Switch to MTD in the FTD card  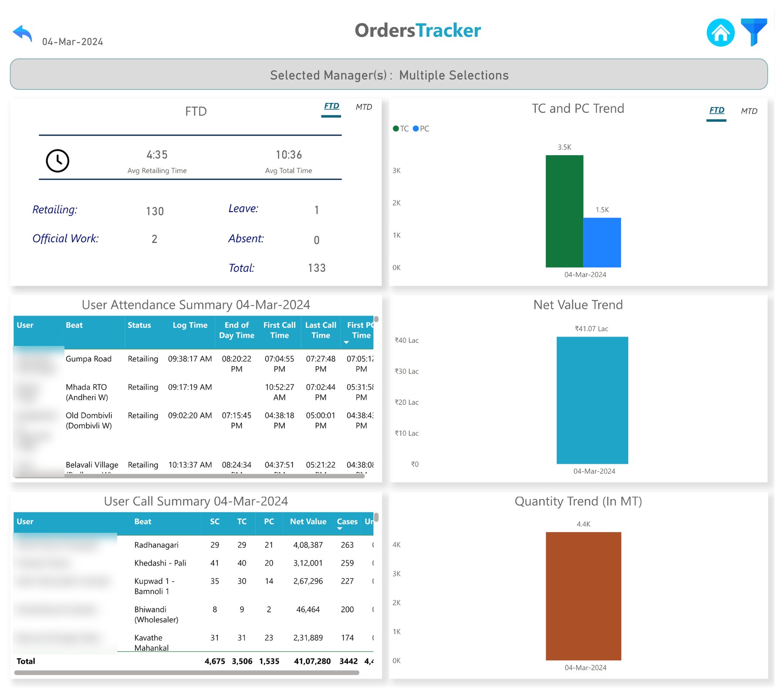coord(364,107)
